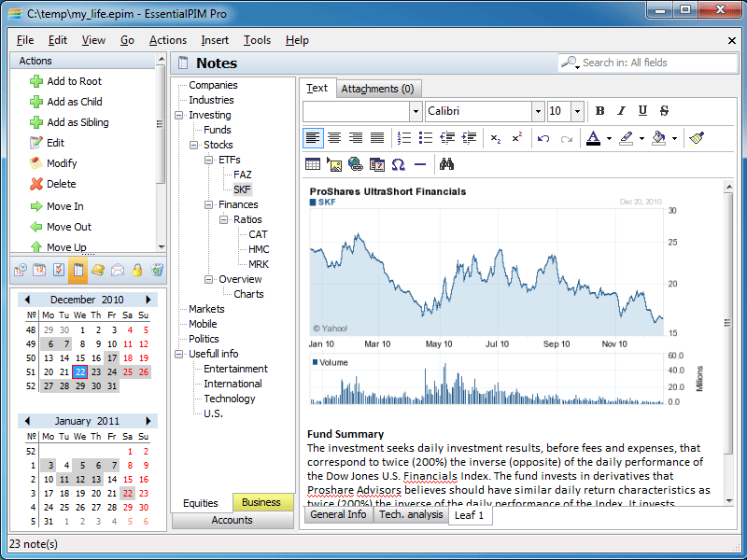Click Add to Root action

tap(74, 81)
